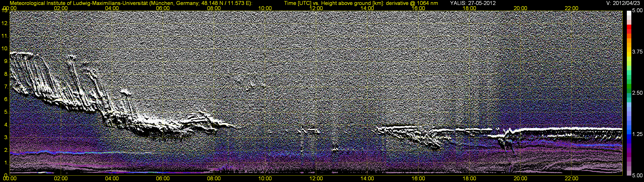Click the '11.' km height axis label

5,36
